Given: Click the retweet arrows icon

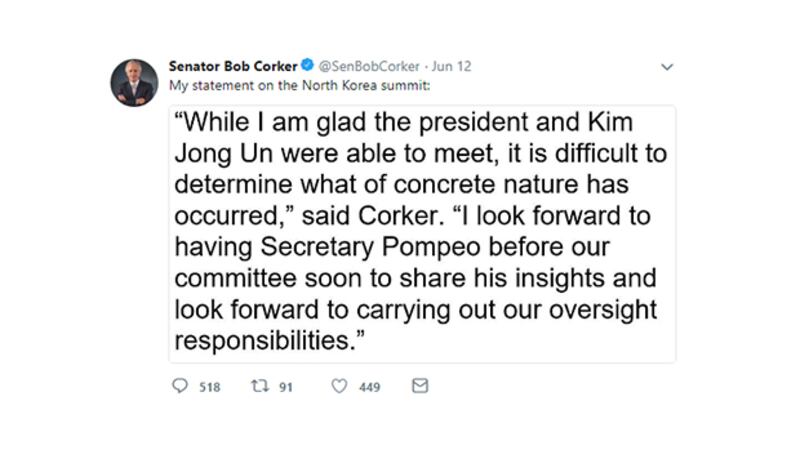Looking at the screenshot, I should point(258,386).
